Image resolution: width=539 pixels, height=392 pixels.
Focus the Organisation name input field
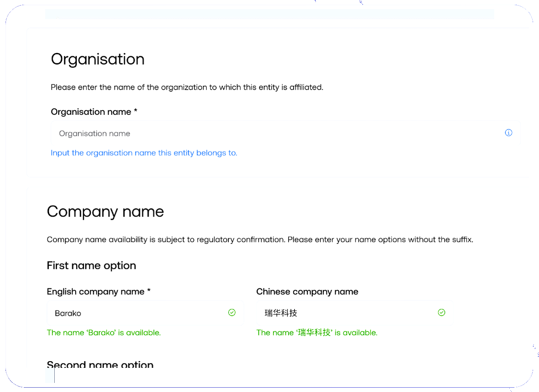pyautogui.click(x=277, y=133)
